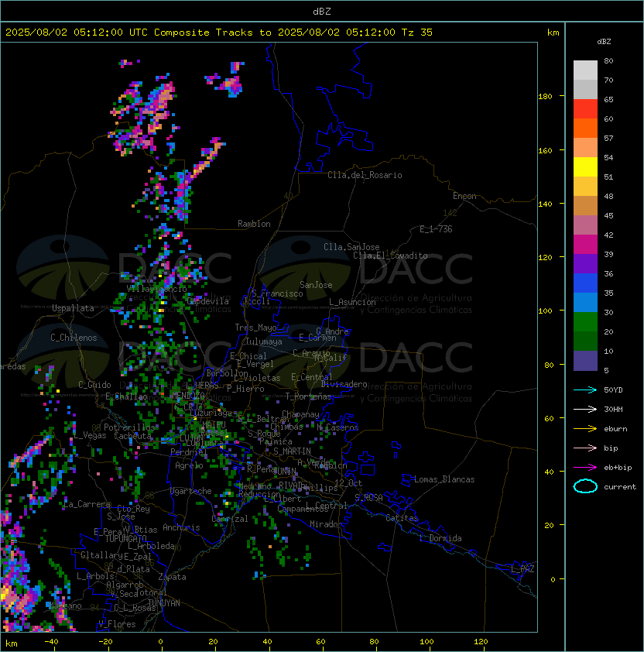Viewport: 644px width, 652px height.
Task: Click the 'Clla.SanJose' label
Action: 351,247
